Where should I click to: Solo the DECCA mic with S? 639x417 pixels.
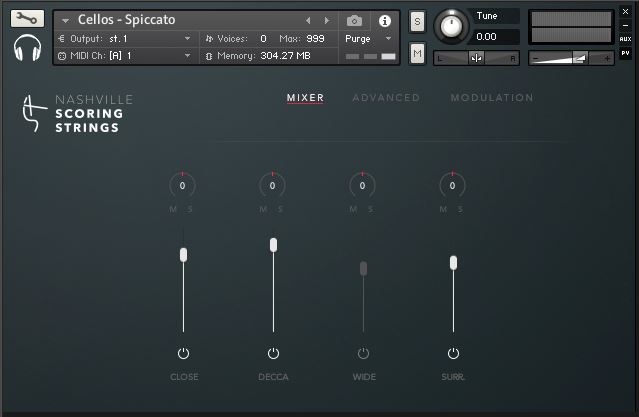[x=280, y=210]
